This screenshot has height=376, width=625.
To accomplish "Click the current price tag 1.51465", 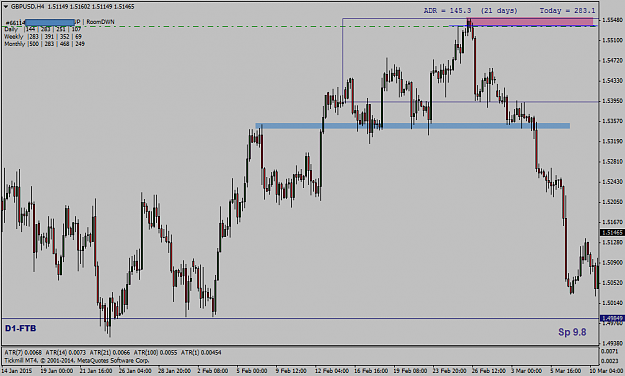I will tap(612, 232).
